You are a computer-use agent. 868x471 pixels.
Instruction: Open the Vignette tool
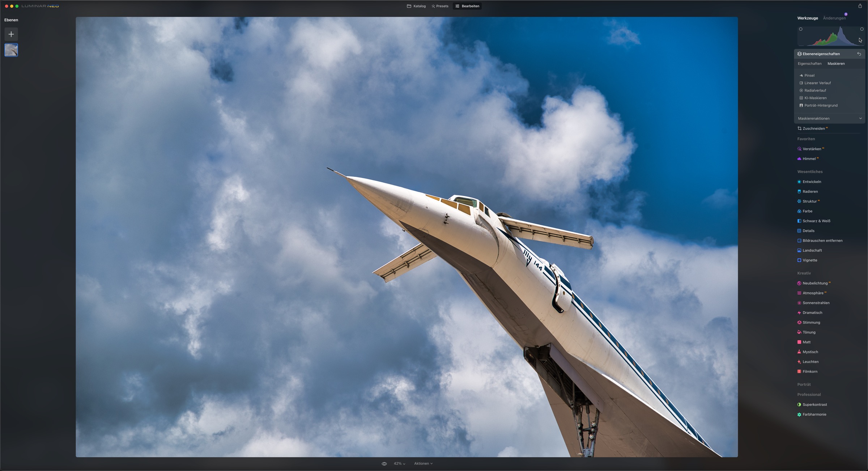point(809,260)
